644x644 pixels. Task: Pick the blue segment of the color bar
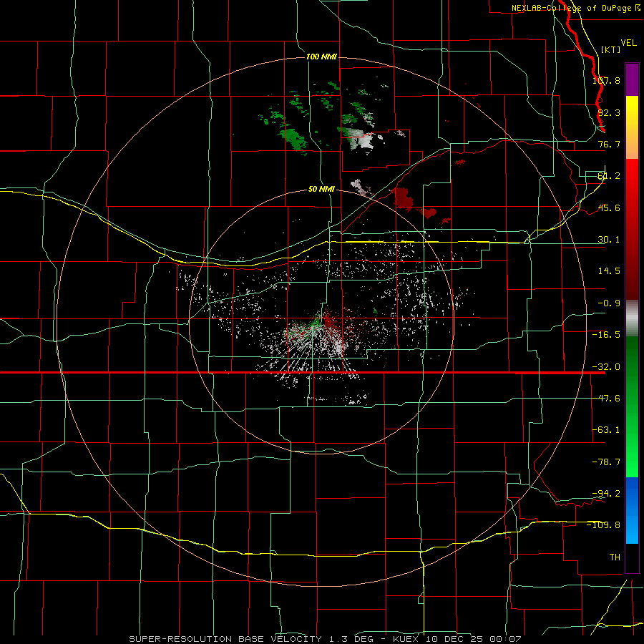coord(632,510)
